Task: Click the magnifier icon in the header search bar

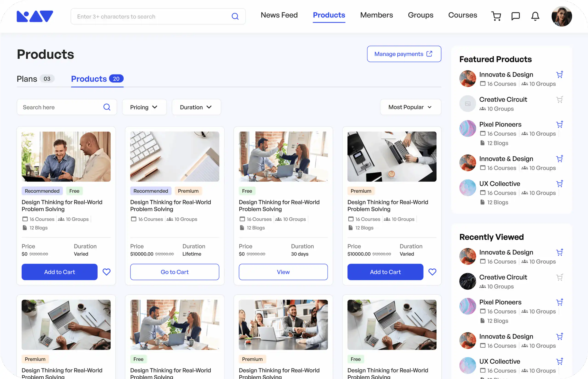Action: point(235,17)
